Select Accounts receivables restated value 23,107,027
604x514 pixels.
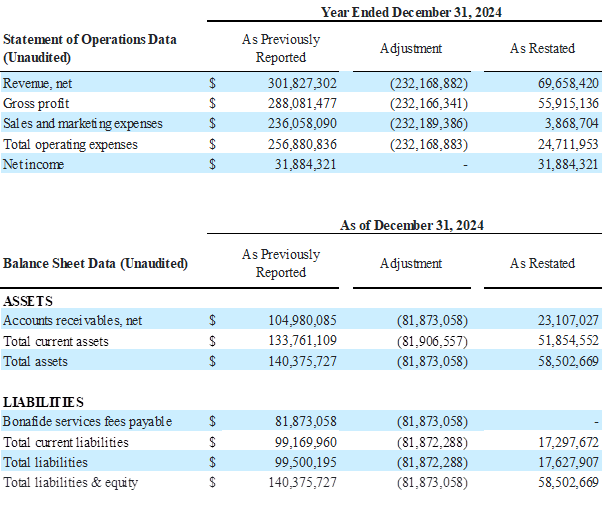[567, 320]
